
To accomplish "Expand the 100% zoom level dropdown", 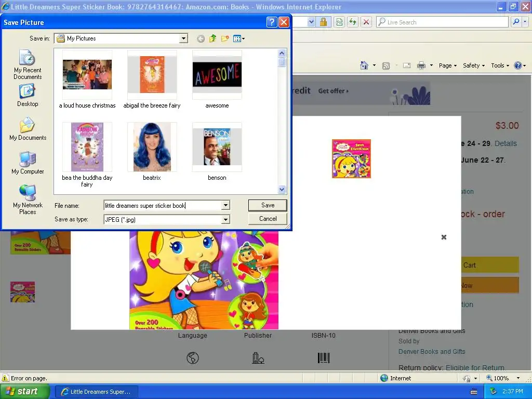I will [518, 378].
